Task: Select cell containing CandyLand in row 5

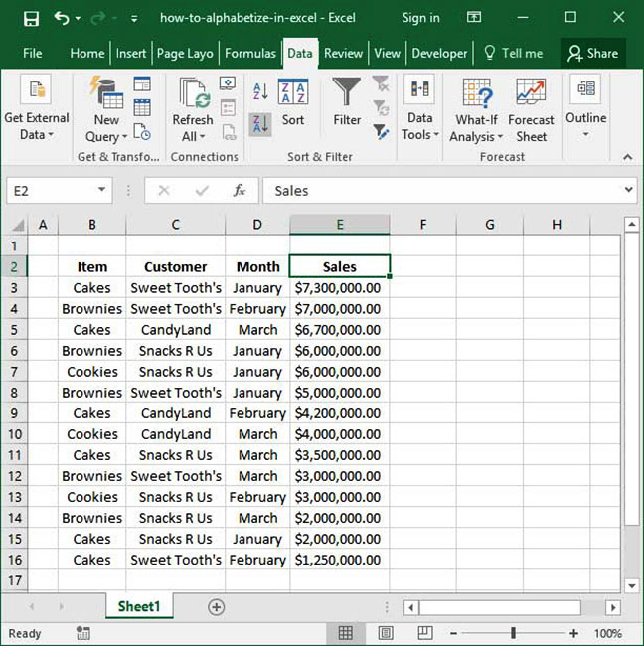Action: pos(175,329)
